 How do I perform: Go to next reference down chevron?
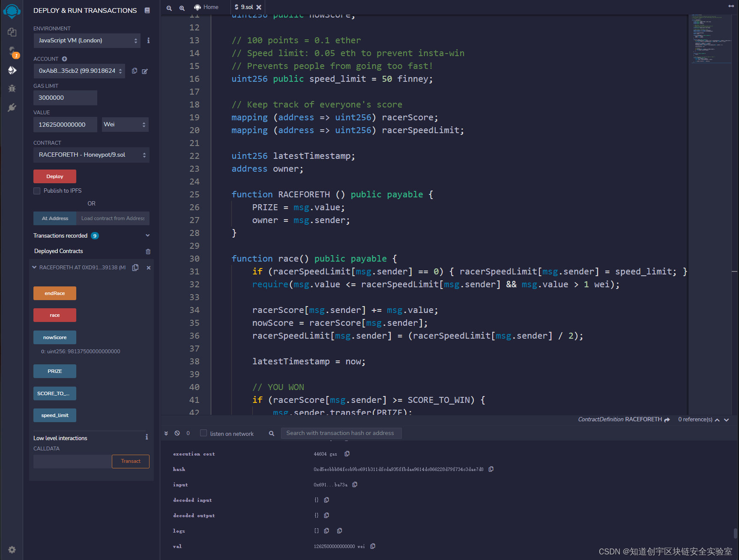727,420
